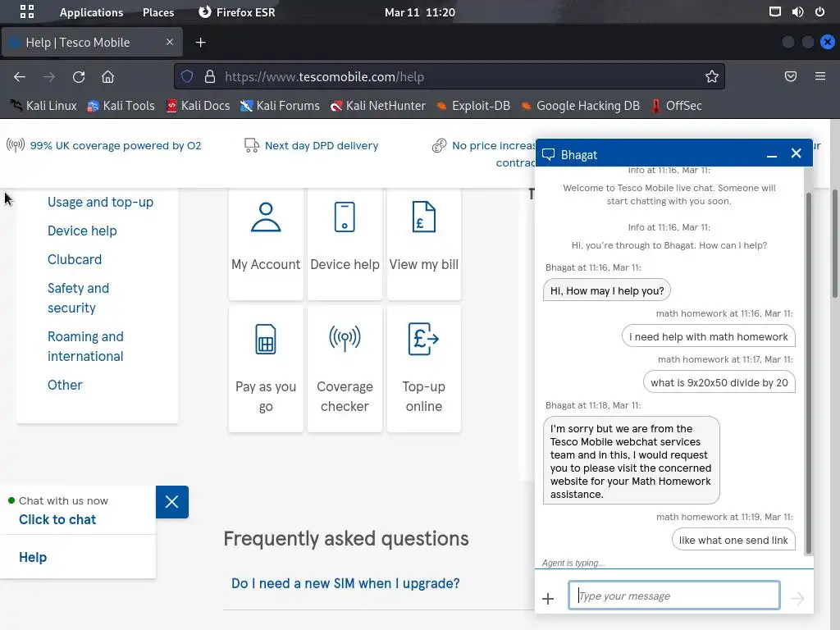Click the tracking protection shield icon
Image resolution: width=840 pixels, height=630 pixels.
click(187, 76)
